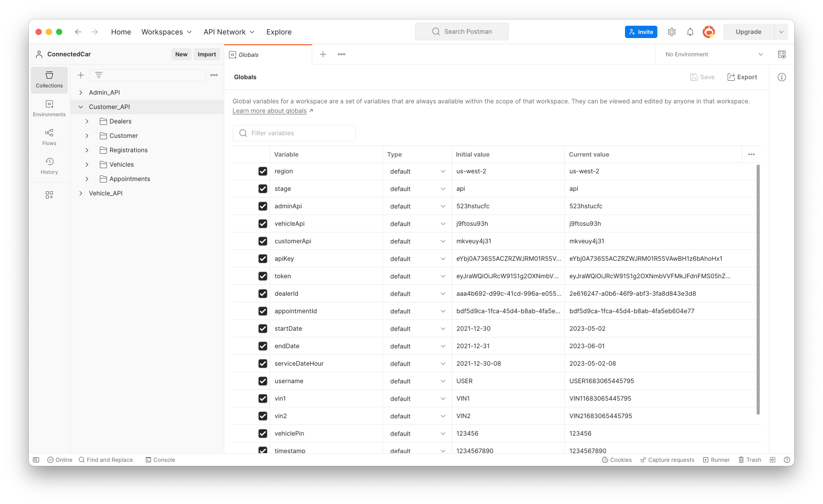Click the Import button
The image size is (823, 504).
[207, 55]
